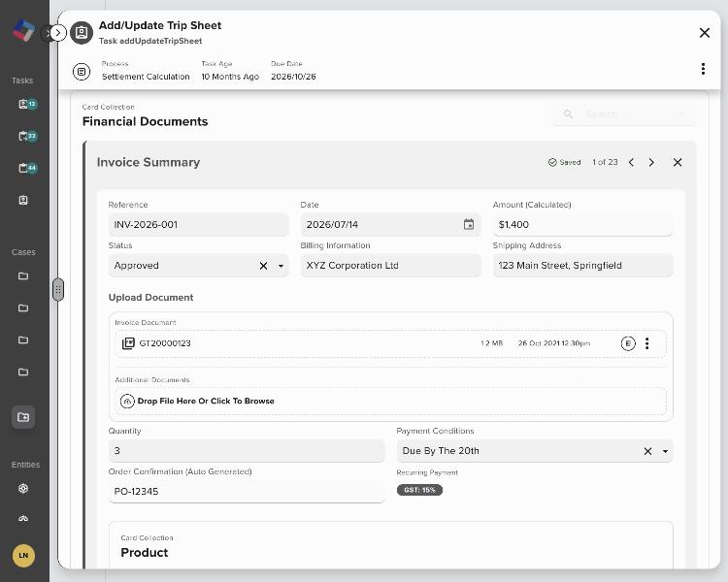Open the Payment Conditions dropdown arrow

point(665,451)
